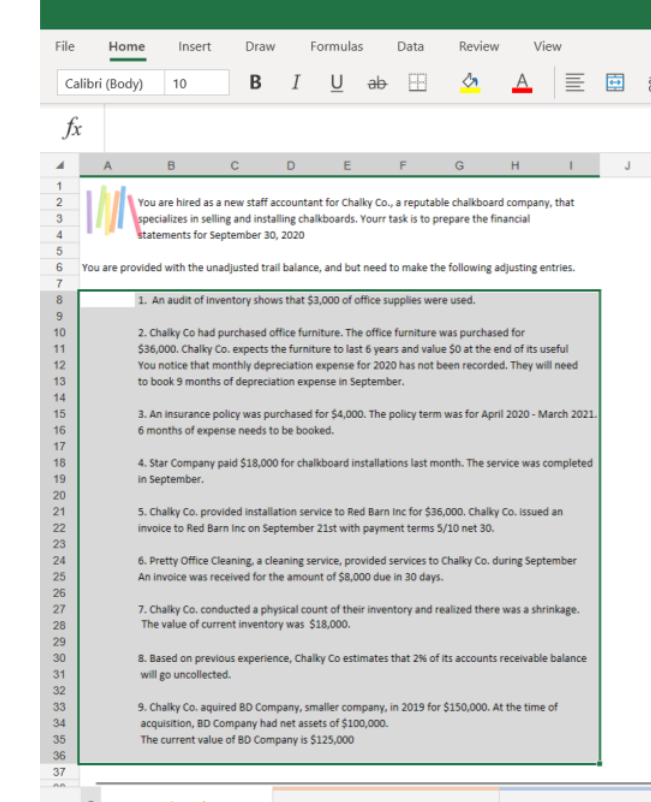Image resolution: width=651 pixels, height=802 pixels.
Task: Toggle underline formatting
Action: click(x=336, y=83)
